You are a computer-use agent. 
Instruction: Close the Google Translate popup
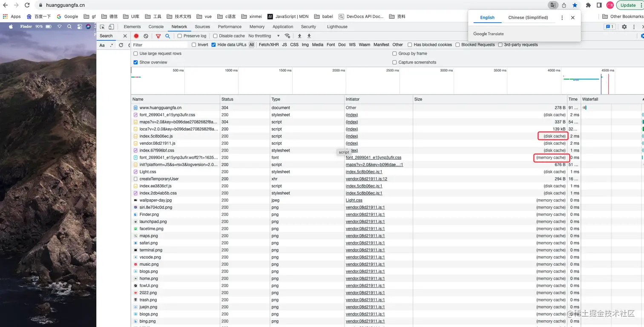click(573, 17)
